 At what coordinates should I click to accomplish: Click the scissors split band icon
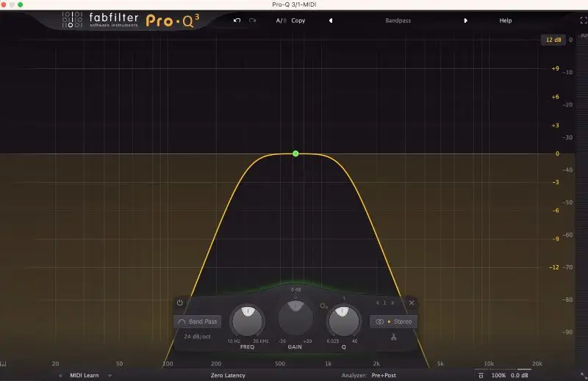click(x=393, y=338)
